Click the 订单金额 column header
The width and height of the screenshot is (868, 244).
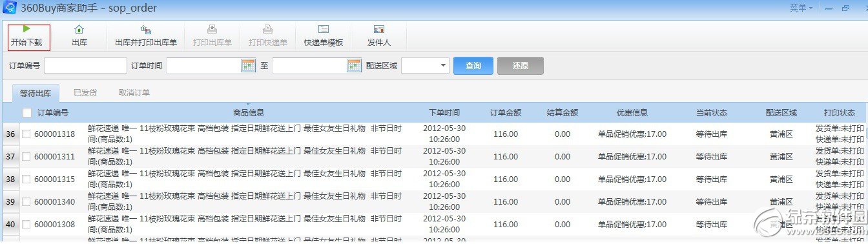coord(506,112)
